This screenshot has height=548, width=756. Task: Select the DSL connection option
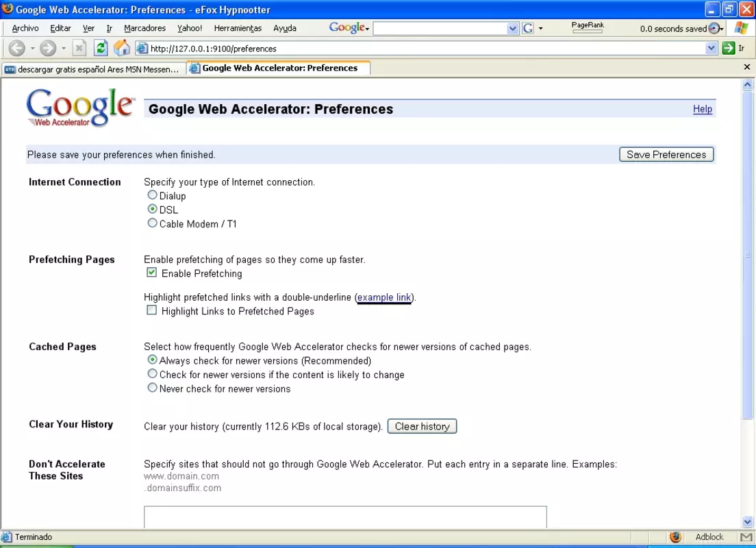[x=152, y=209]
